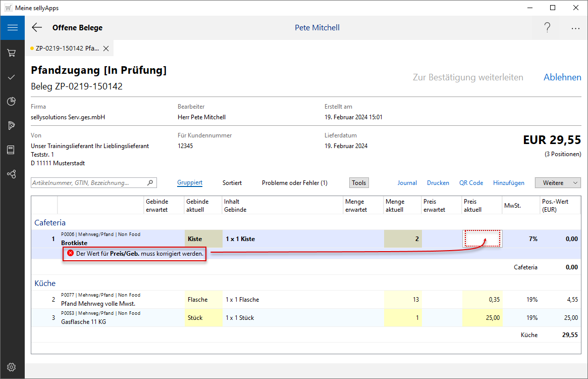Click the empty Preis aktuell field for Brotkiste

pyautogui.click(x=482, y=239)
